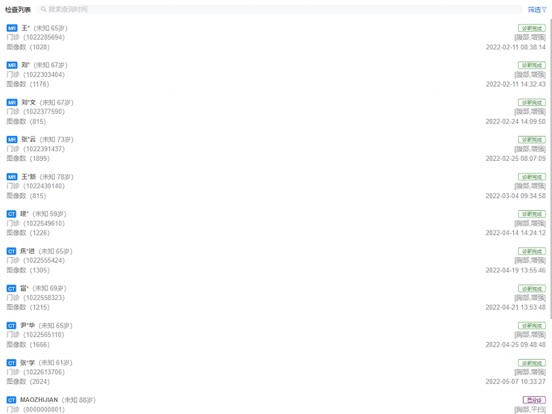The height and width of the screenshot is (414, 552).
Task: Select the 检查列表 heading tab
Action: click(18, 10)
